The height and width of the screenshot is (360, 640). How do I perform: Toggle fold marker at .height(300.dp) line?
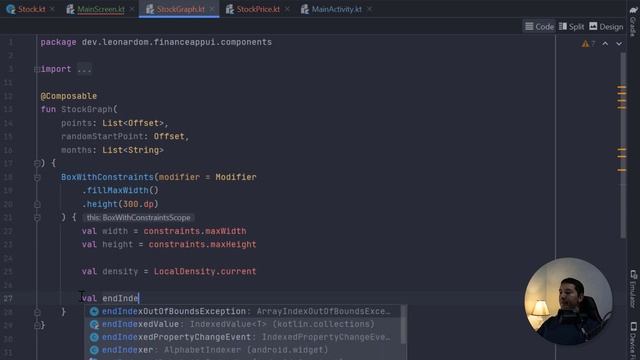[x=37, y=204]
